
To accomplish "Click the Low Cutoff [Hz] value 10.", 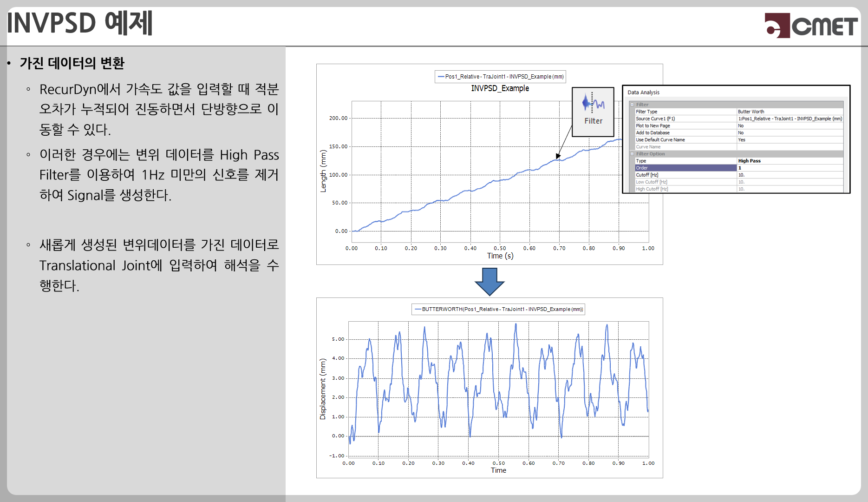I will point(790,182).
